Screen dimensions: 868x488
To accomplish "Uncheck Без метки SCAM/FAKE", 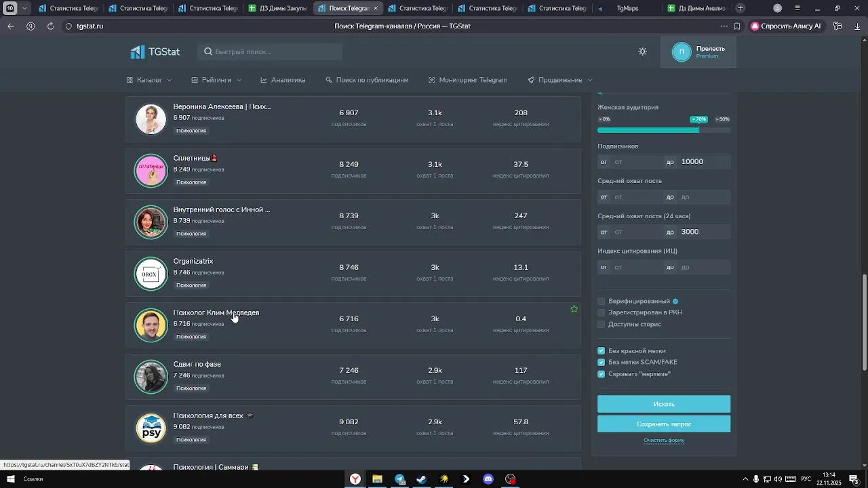I will pos(601,363).
